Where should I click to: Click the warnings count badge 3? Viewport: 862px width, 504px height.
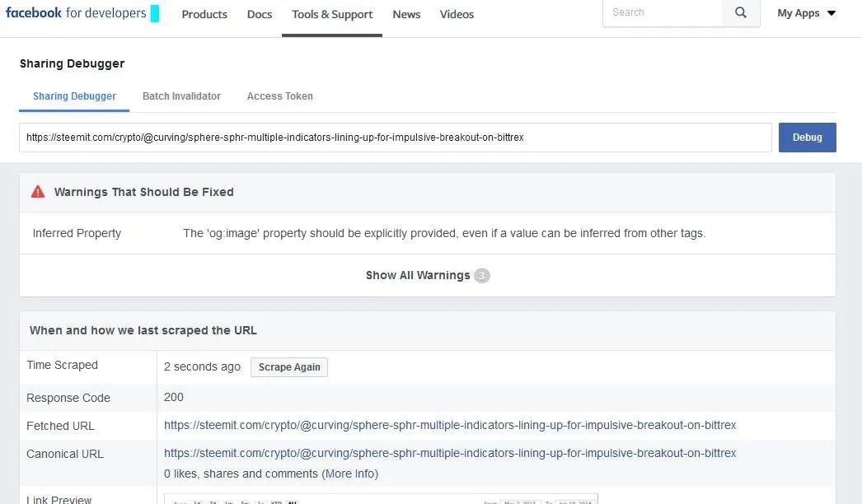click(481, 276)
